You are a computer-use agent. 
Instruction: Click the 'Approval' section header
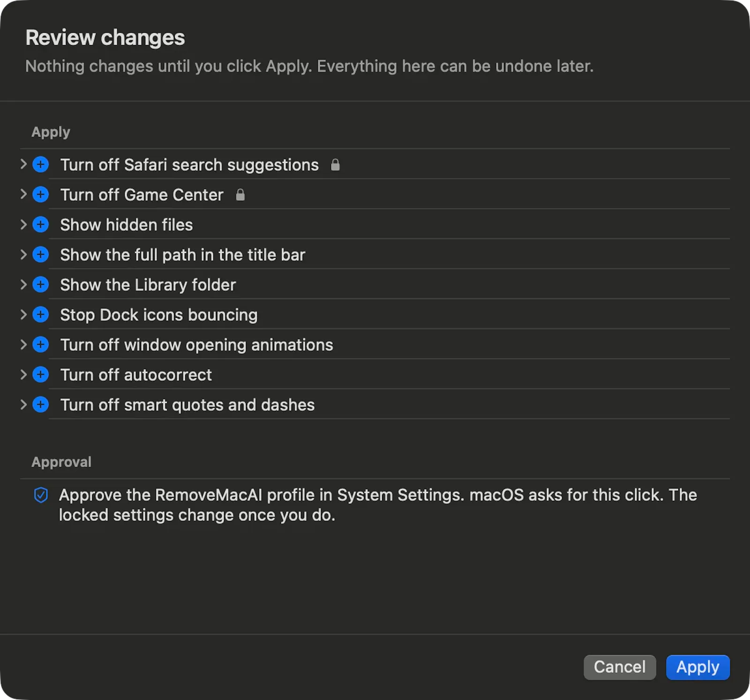pyautogui.click(x=61, y=462)
